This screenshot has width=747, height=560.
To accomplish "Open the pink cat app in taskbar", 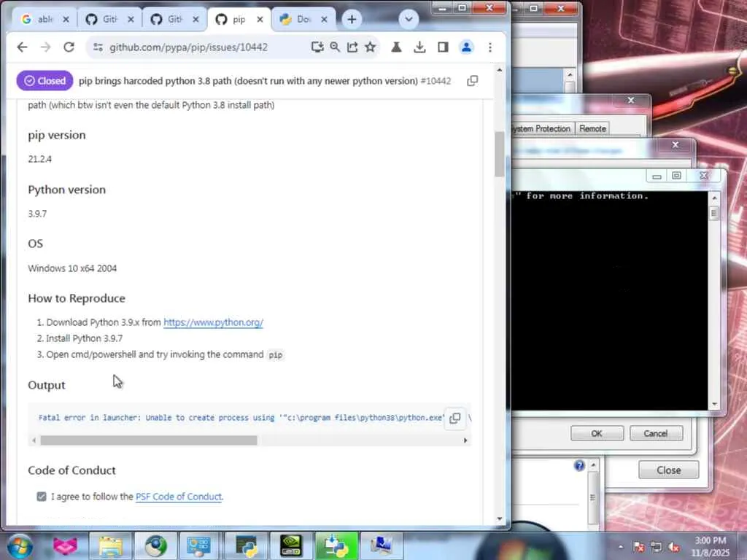I will (65, 546).
